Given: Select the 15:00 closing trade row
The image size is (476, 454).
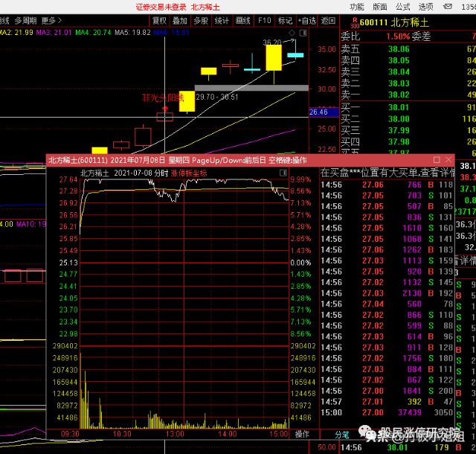Looking at the screenshot, I should [387, 412].
